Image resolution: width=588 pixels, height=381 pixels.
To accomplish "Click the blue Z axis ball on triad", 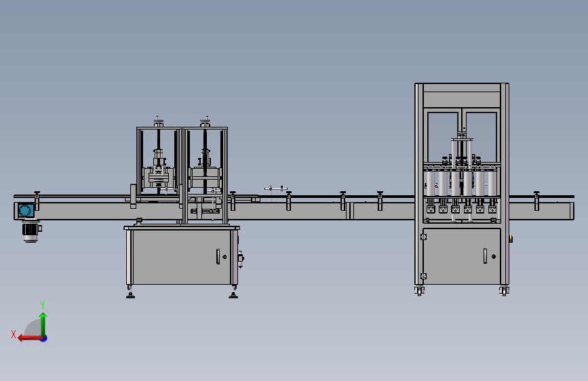I will coord(44,338).
